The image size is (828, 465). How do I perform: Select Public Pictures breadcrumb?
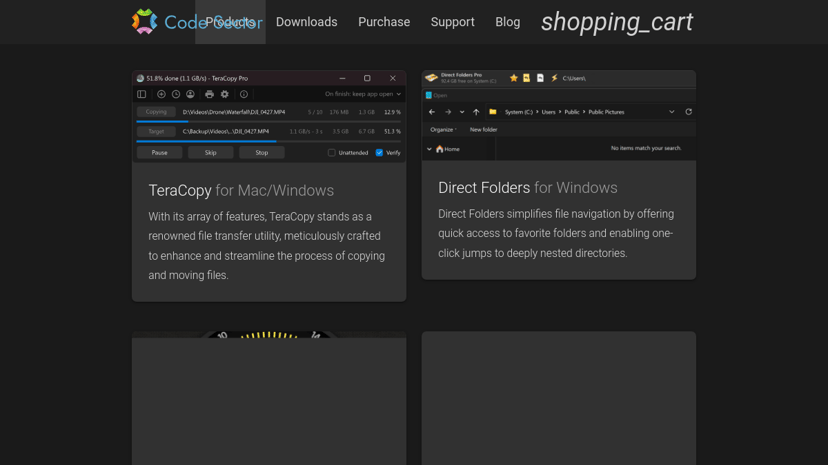pyautogui.click(x=606, y=112)
